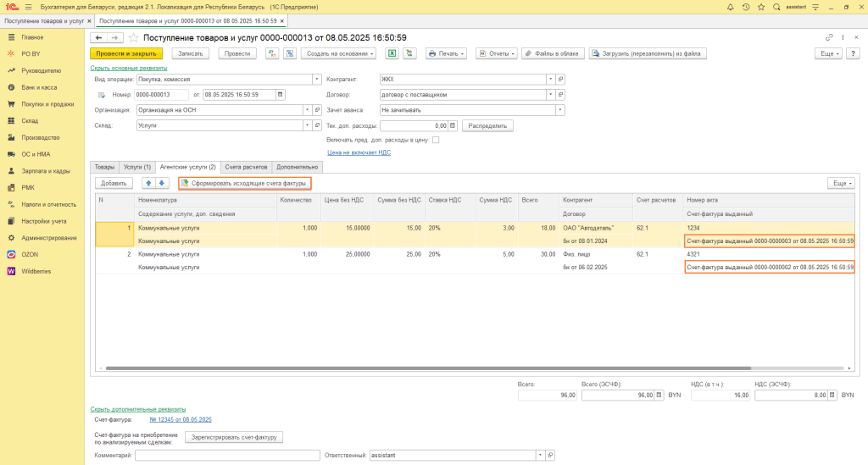Open Контрагент ЖКХ open-form icon

[560, 79]
